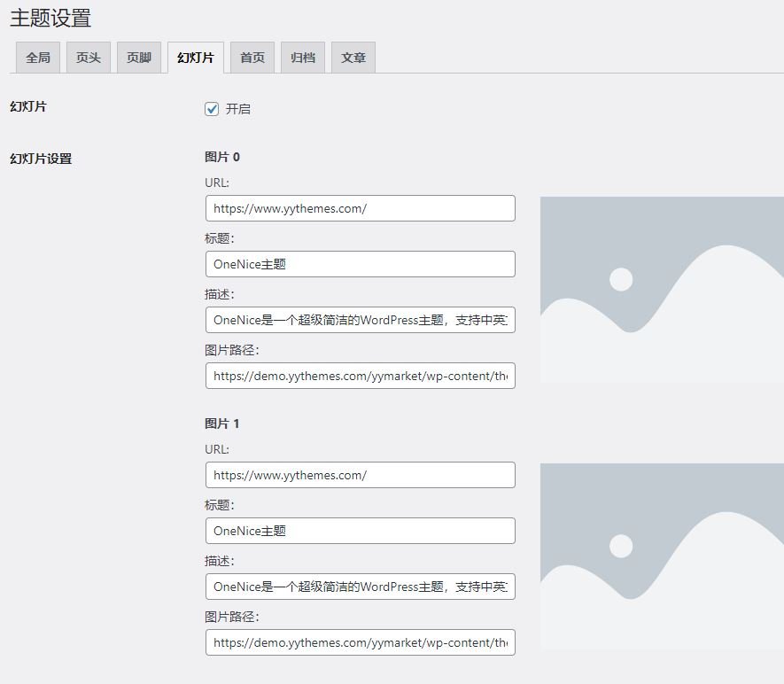Click the 开启 checkbox label text
784x684 pixels.
pos(237,109)
